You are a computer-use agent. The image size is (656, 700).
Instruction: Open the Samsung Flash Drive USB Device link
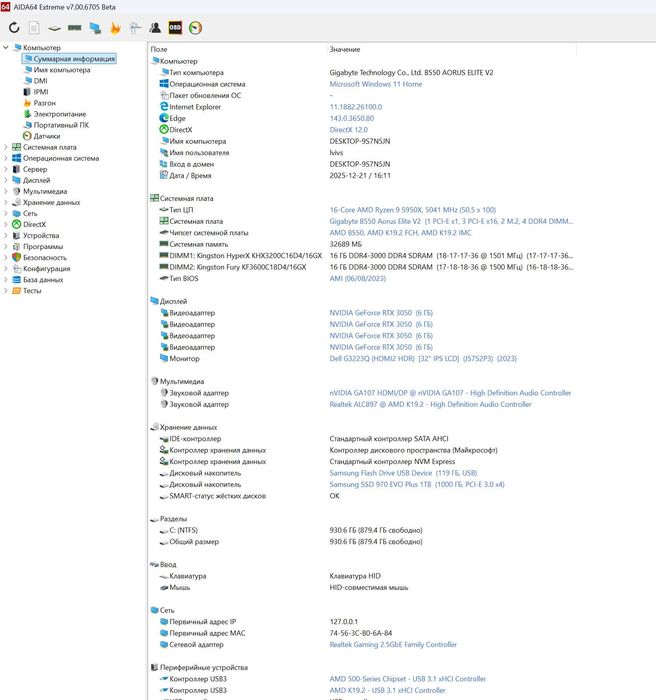pos(403,473)
